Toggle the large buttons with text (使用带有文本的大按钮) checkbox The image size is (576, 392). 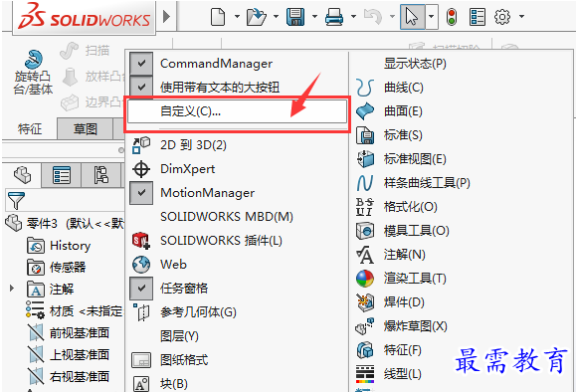coord(141,88)
